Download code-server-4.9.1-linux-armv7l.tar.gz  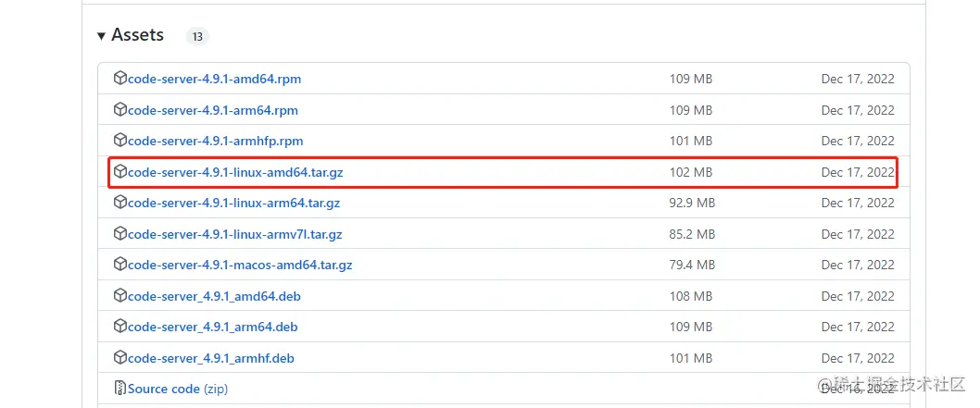pos(234,234)
